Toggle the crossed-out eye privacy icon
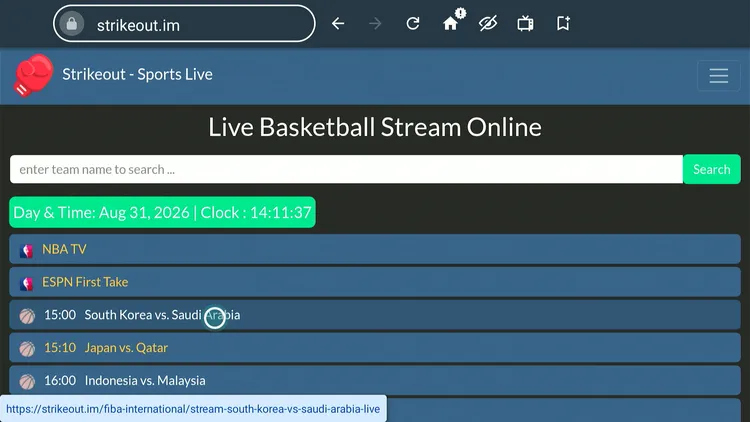Screen dimensions: 750x422 pos(488,23)
